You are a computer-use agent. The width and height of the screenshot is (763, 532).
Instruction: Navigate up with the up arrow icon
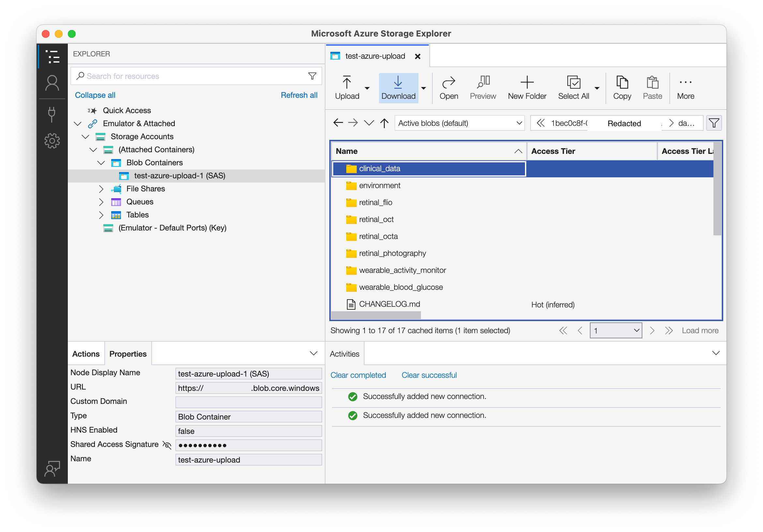coord(384,123)
